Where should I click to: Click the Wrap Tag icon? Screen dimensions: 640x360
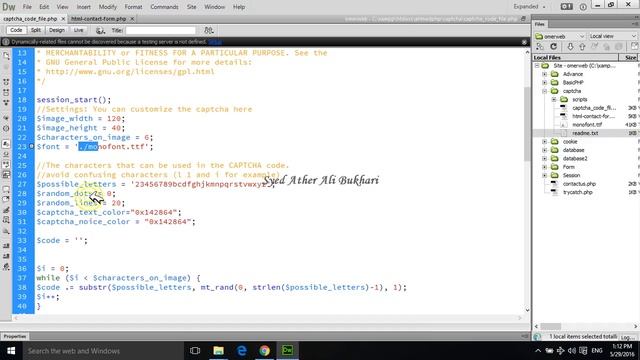coord(6,210)
